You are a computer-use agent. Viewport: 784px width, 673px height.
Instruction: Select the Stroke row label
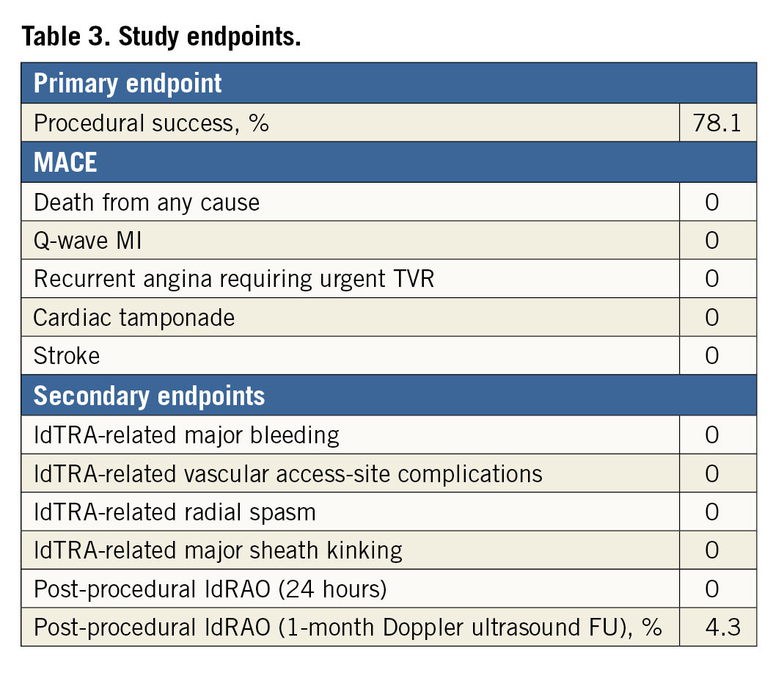click(x=67, y=356)
